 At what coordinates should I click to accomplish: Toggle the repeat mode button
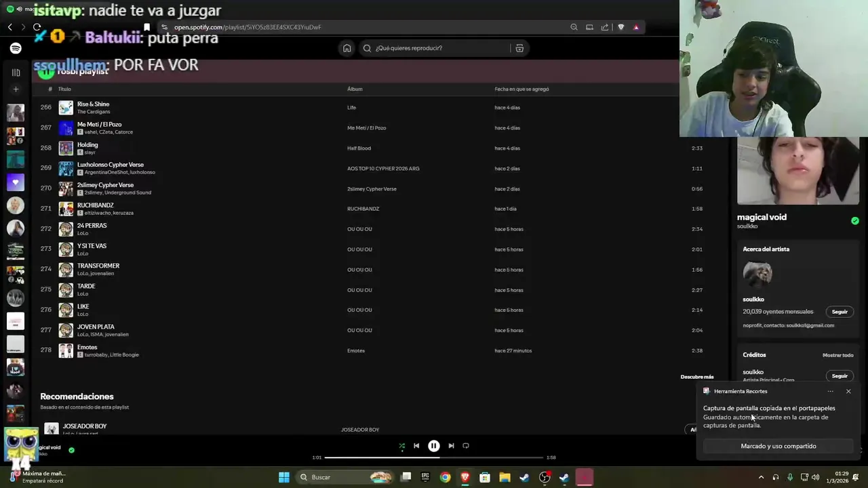(x=466, y=446)
